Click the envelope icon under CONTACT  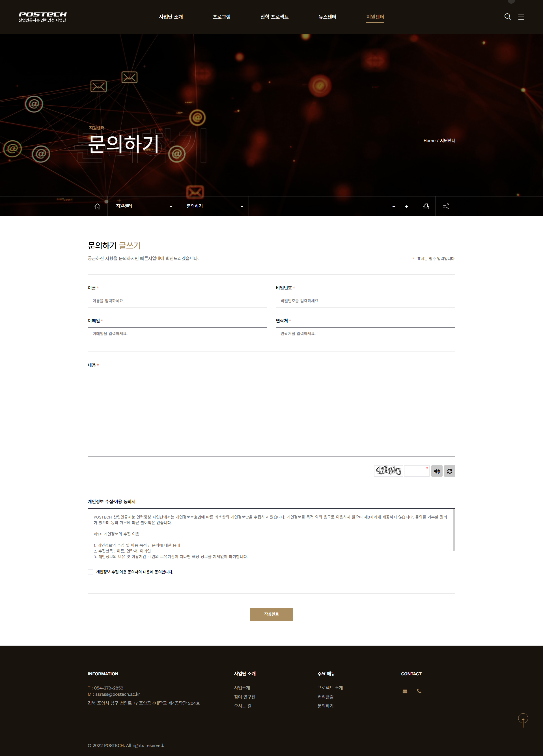coord(405,691)
